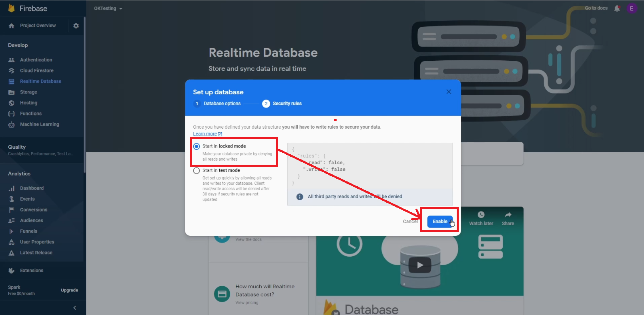Click the user account avatar E
This screenshot has width=644, height=315.
tap(632, 8)
